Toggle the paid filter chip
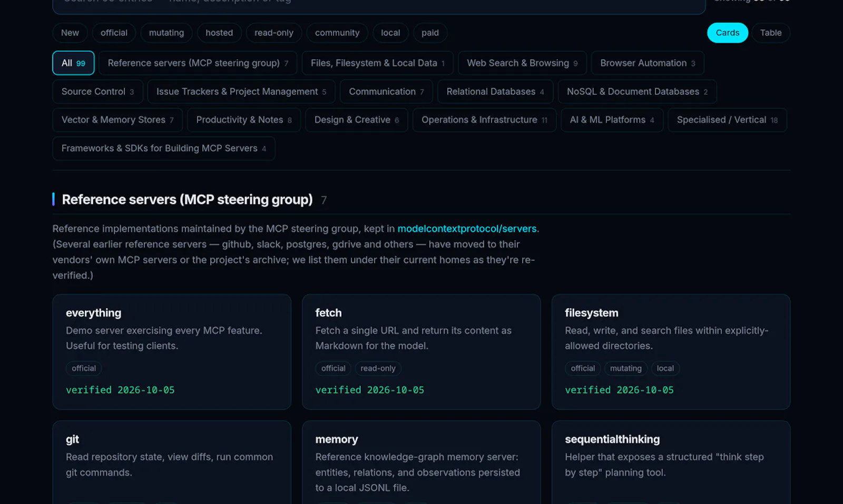This screenshot has width=843, height=504. pyautogui.click(x=430, y=33)
